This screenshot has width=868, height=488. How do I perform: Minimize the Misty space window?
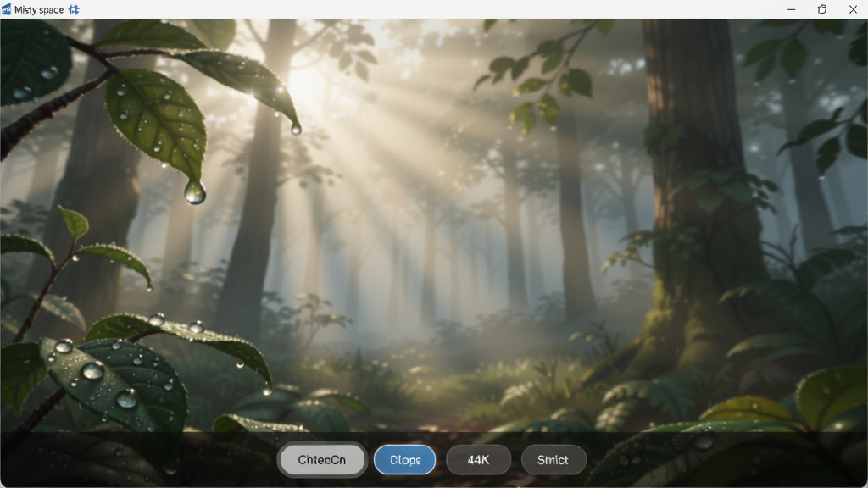791,9
